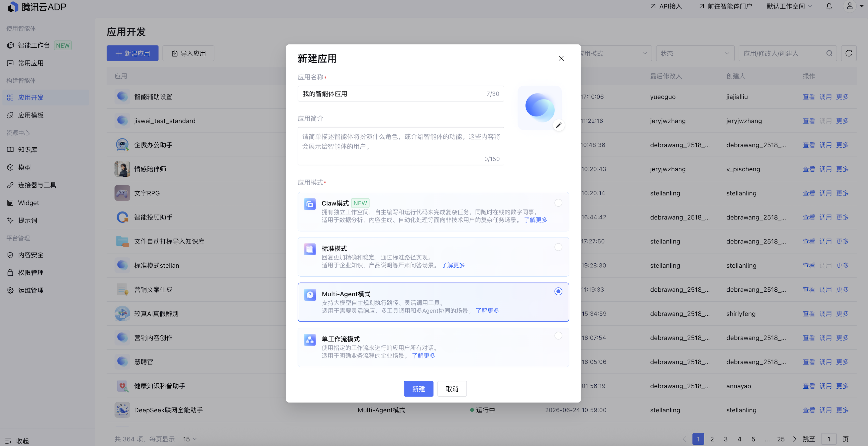Click the 文字RPG gamepad icon
Viewport: 868px width, 446px height.
pos(122,193)
